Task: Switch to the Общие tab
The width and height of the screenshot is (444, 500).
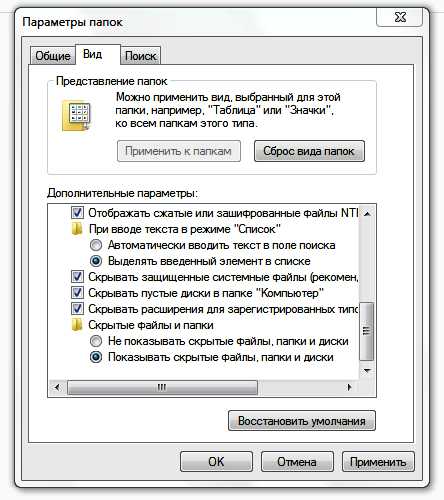Action: [53, 56]
